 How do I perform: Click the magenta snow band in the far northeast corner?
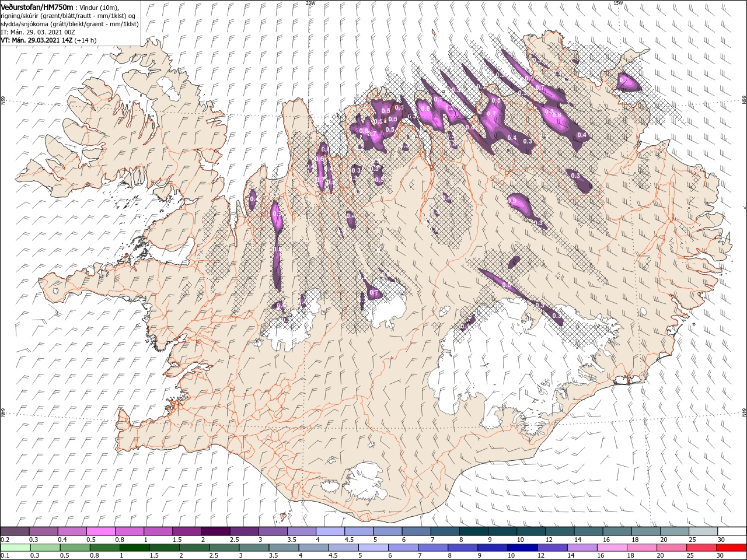629,82
